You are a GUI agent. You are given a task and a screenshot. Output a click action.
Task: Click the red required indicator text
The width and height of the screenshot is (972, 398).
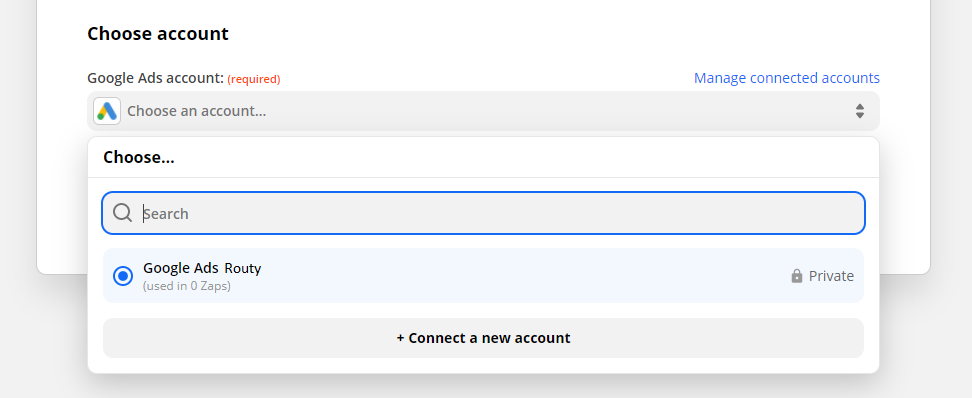pos(254,79)
